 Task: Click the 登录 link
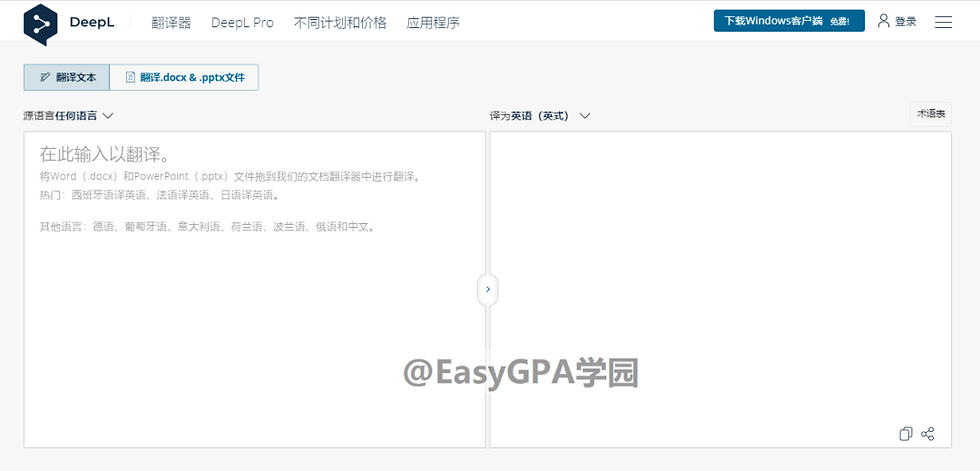[x=906, y=22]
